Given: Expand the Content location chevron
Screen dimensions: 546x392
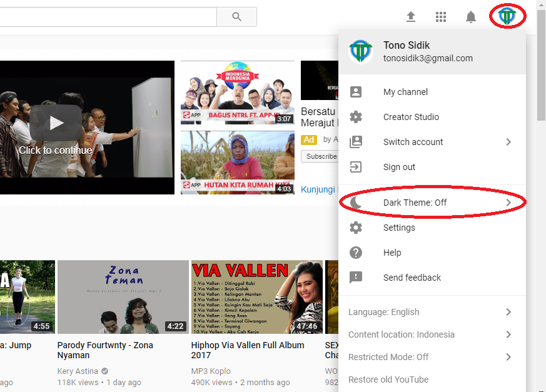Looking at the screenshot, I should click(x=508, y=334).
